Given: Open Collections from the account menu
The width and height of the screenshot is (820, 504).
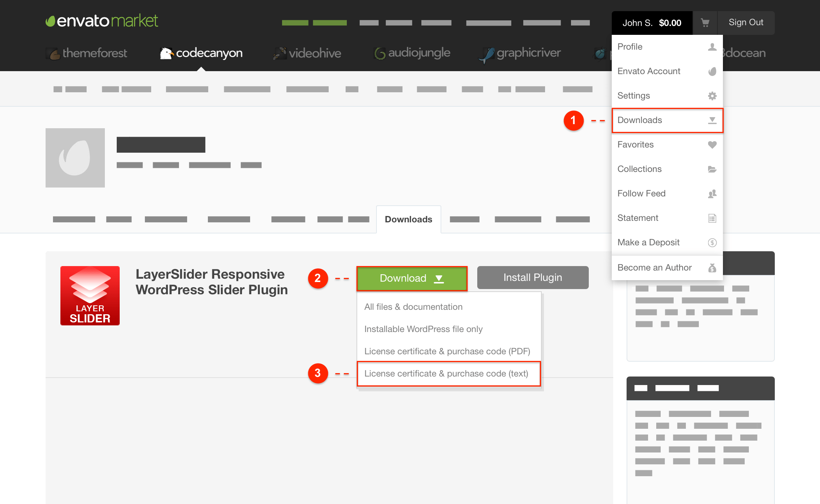Looking at the screenshot, I should click(667, 169).
